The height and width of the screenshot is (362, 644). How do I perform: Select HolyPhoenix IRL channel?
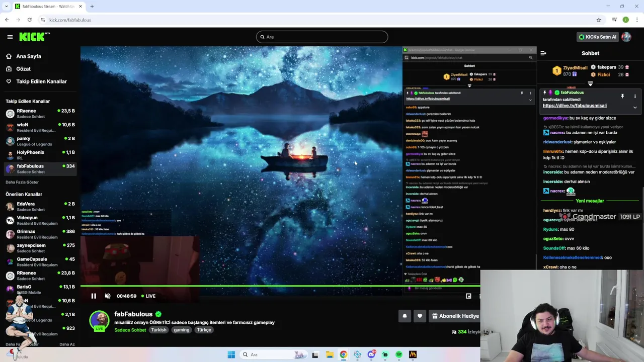(x=40, y=155)
